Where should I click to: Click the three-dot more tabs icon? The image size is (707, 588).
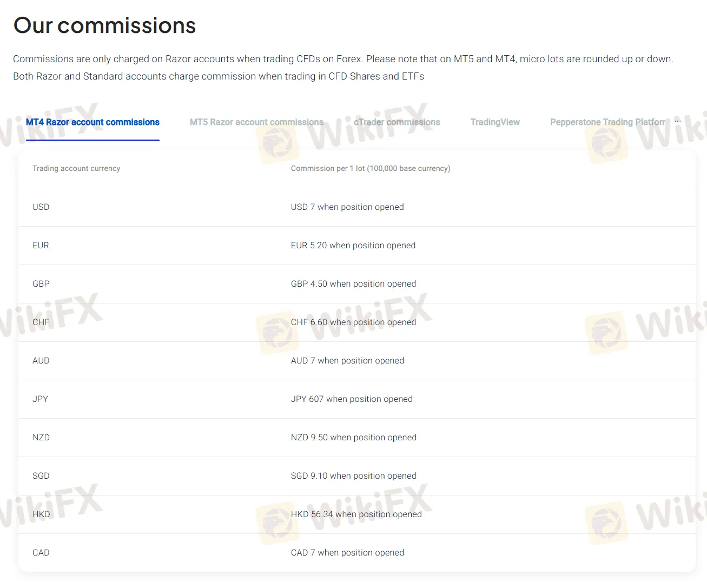click(x=677, y=121)
